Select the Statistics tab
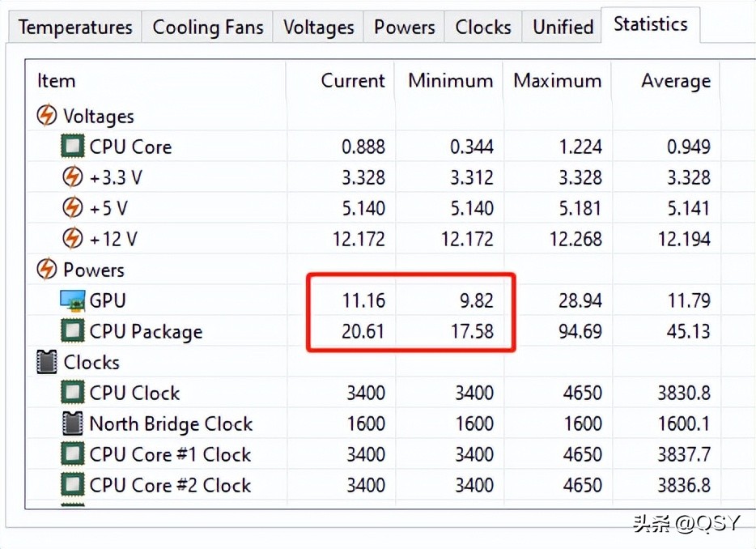Screen dimensions: 756x549 [x=651, y=24]
